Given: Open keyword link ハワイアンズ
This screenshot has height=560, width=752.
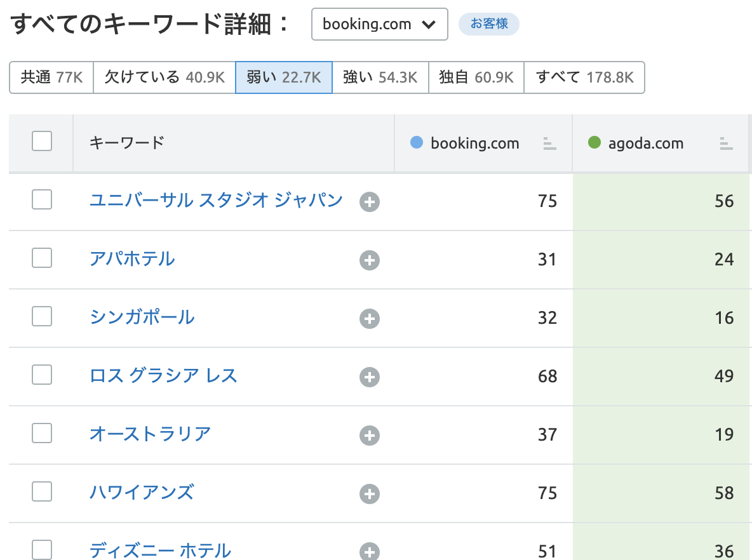Looking at the screenshot, I should click(142, 493).
